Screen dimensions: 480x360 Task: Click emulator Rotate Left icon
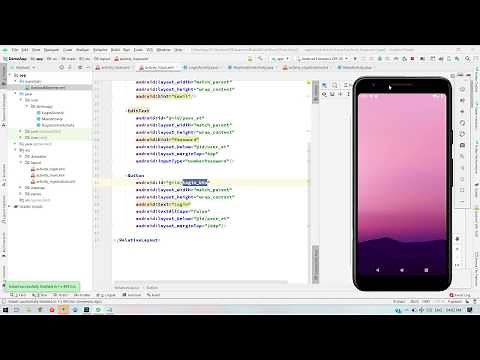462,123
